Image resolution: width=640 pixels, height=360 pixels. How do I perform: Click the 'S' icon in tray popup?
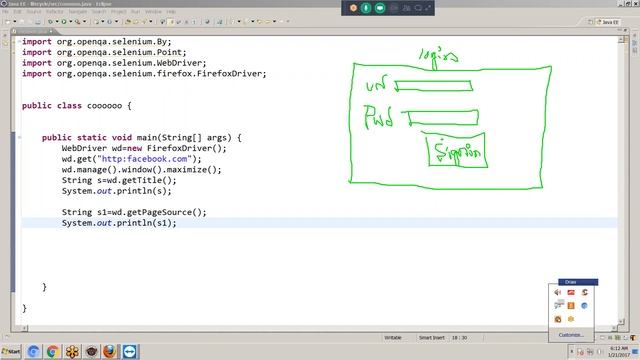click(584, 292)
